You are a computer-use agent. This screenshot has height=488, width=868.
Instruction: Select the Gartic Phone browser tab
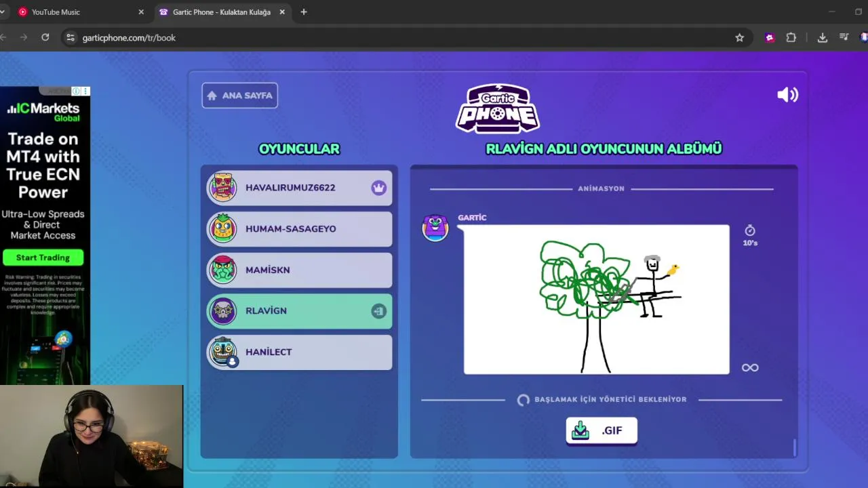(221, 12)
